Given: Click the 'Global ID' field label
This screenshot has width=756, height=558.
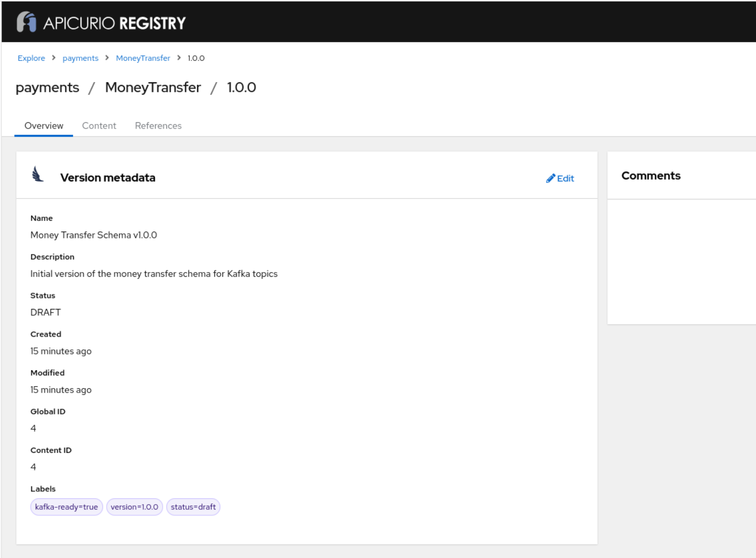Looking at the screenshot, I should tap(48, 411).
